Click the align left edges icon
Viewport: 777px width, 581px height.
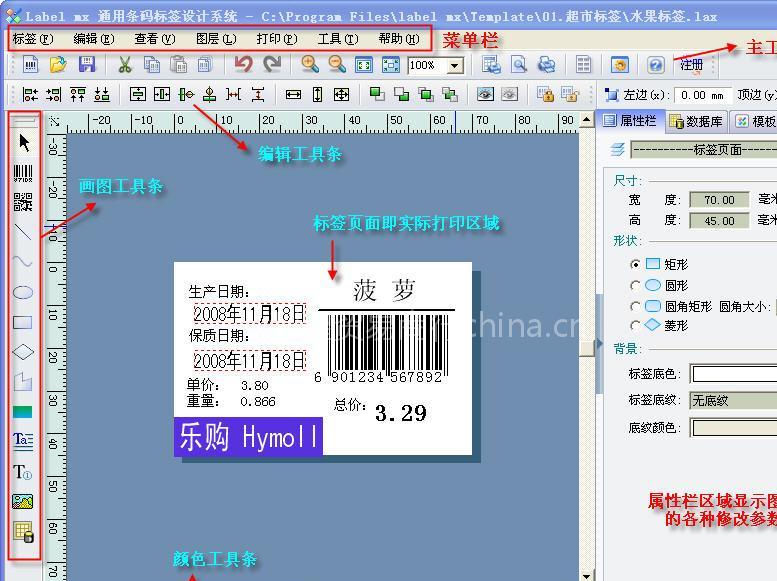coord(30,94)
